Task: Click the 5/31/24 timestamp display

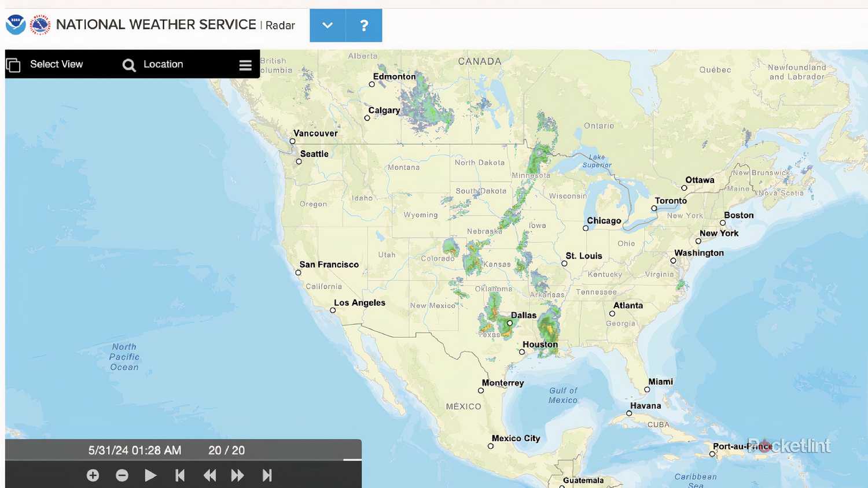Action: [135, 450]
